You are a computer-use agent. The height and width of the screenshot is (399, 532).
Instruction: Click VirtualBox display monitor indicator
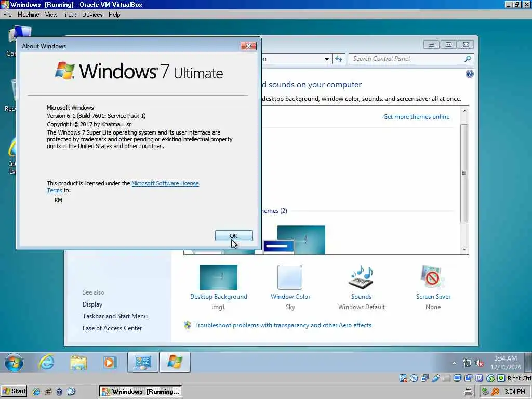tap(457, 378)
